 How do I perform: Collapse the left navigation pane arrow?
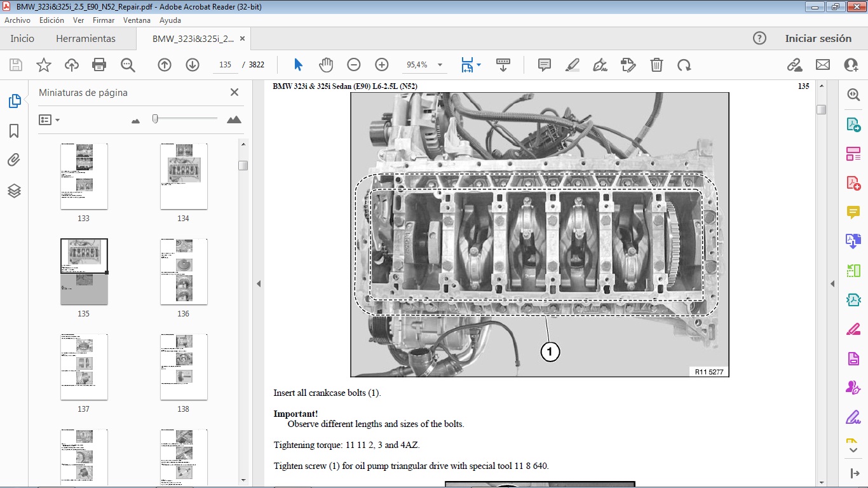point(259,283)
